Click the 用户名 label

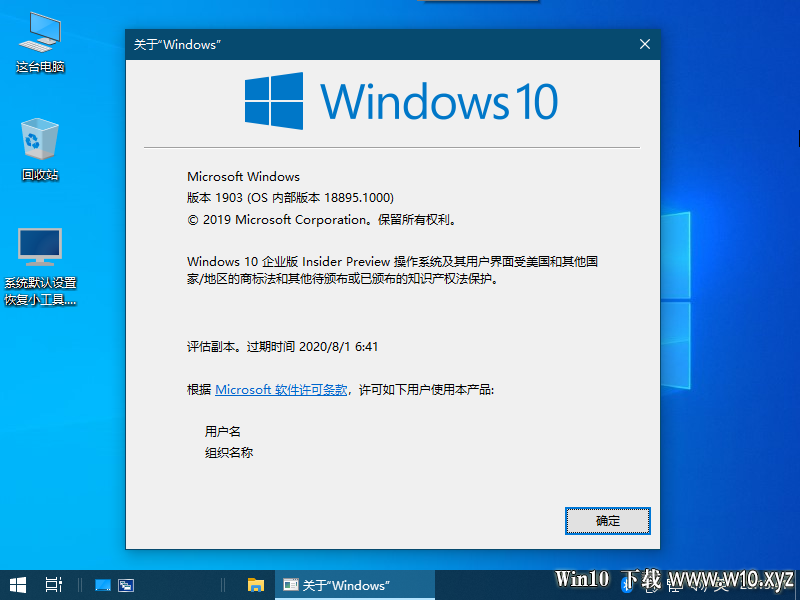(x=222, y=432)
